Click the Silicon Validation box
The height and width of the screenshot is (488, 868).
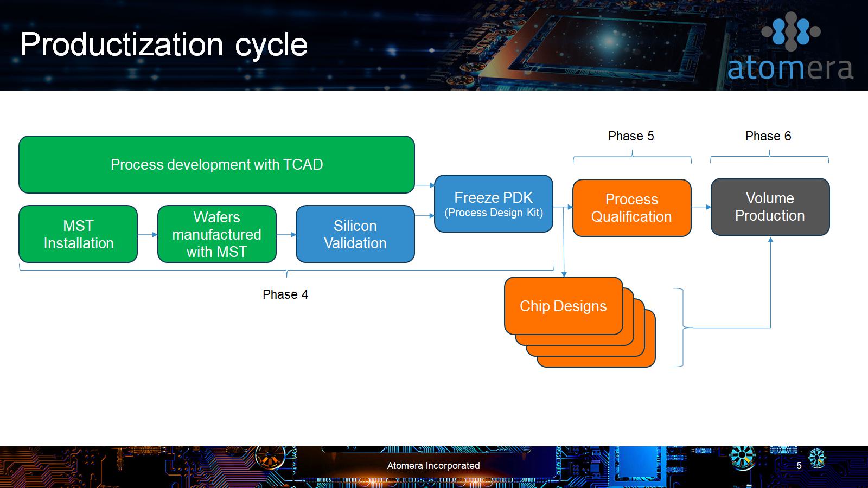point(355,234)
